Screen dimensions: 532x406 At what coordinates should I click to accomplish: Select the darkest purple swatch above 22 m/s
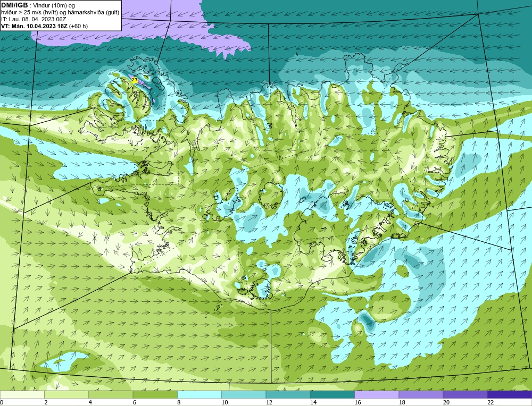(x=510, y=395)
